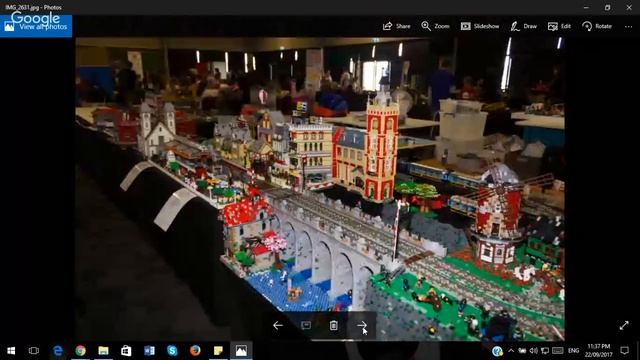Close the Photos window
640x360 pixels.
[629, 7]
